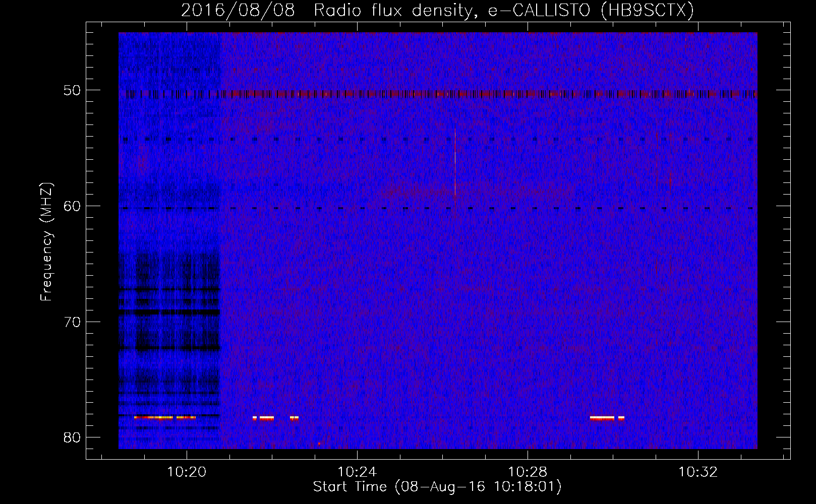Viewport: 816px width, 504px height.
Task: Click the 10:32 time tick label
Action: point(698,472)
